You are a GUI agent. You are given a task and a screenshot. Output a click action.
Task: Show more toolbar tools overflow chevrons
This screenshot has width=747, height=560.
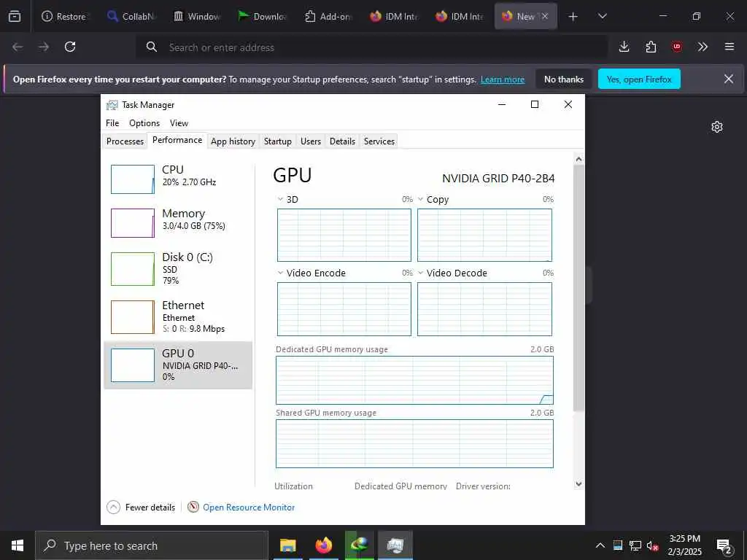pos(703,47)
